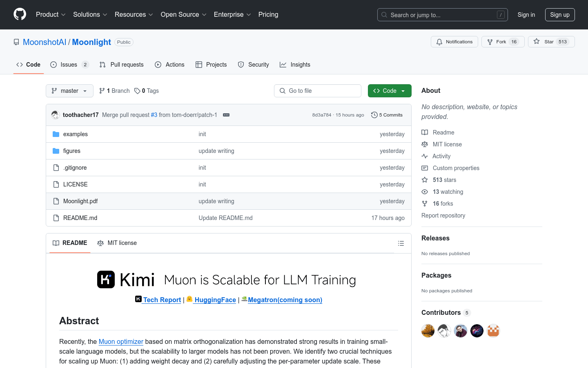Click the Notifications bell button
588x368 pixels.
(454, 42)
